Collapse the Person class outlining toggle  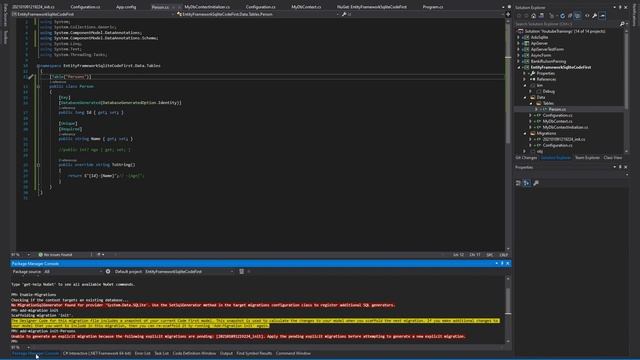tap(38, 87)
